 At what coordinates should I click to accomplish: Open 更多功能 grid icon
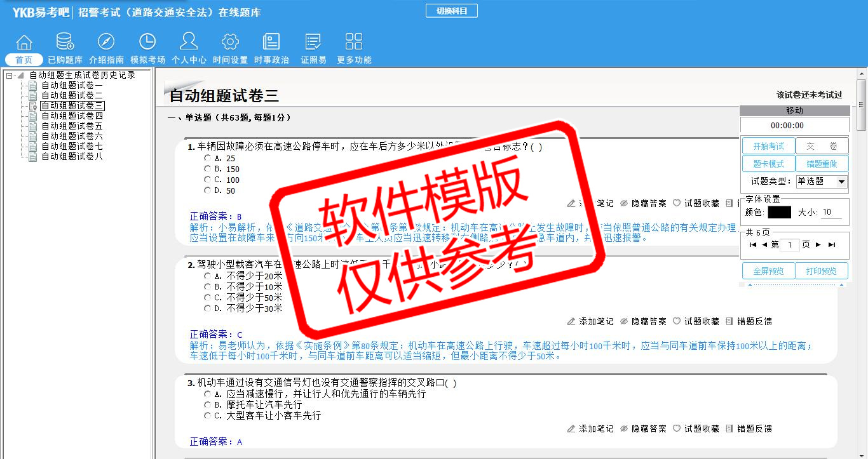click(x=354, y=43)
